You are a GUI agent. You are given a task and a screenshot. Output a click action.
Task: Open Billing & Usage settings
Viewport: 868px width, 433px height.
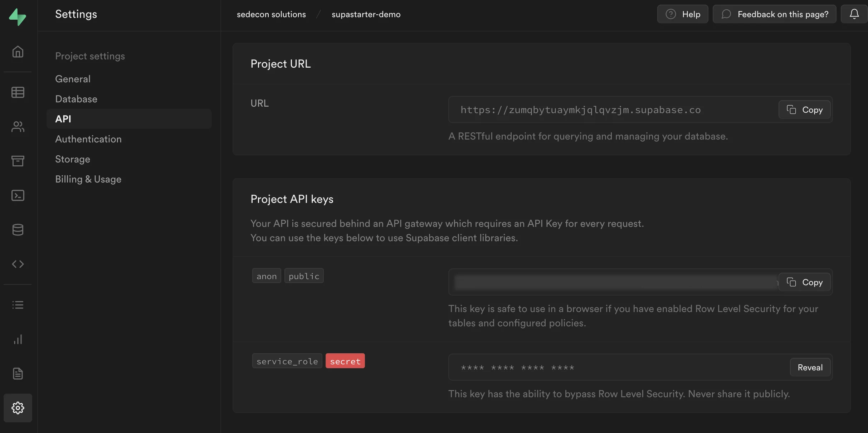pyautogui.click(x=88, y=179)
